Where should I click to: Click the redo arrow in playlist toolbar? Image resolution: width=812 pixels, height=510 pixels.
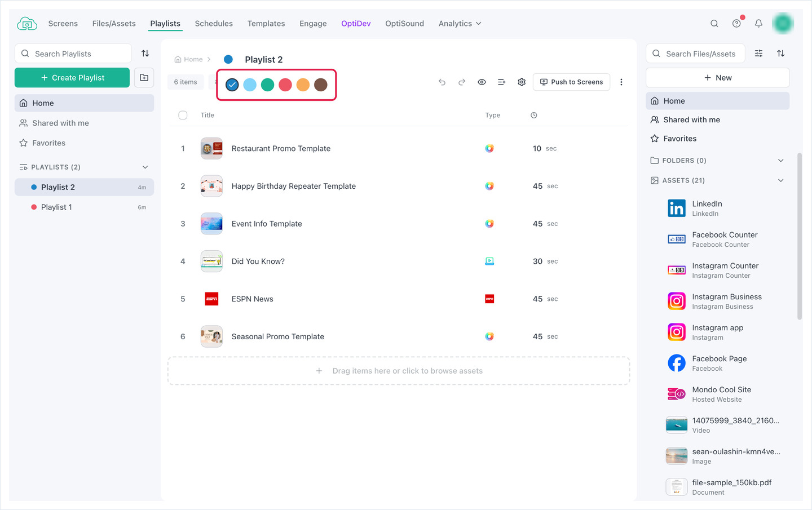click(x=462, y=82)
